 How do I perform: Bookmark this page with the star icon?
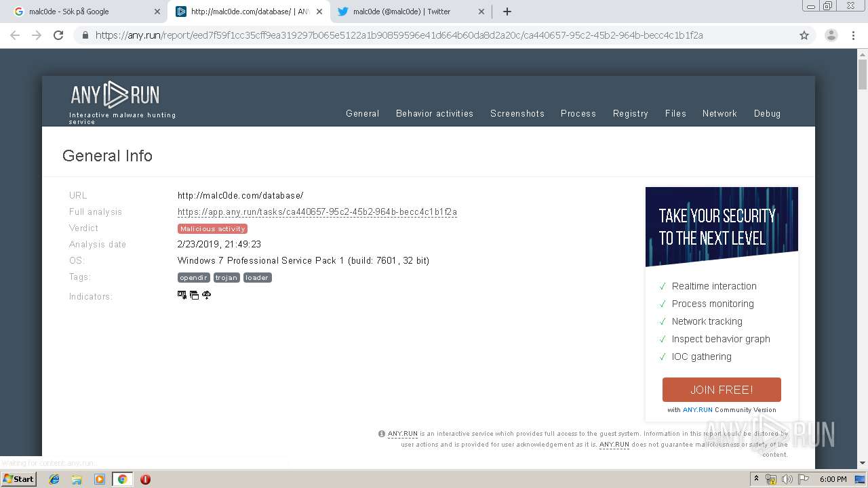click(804, 35)
